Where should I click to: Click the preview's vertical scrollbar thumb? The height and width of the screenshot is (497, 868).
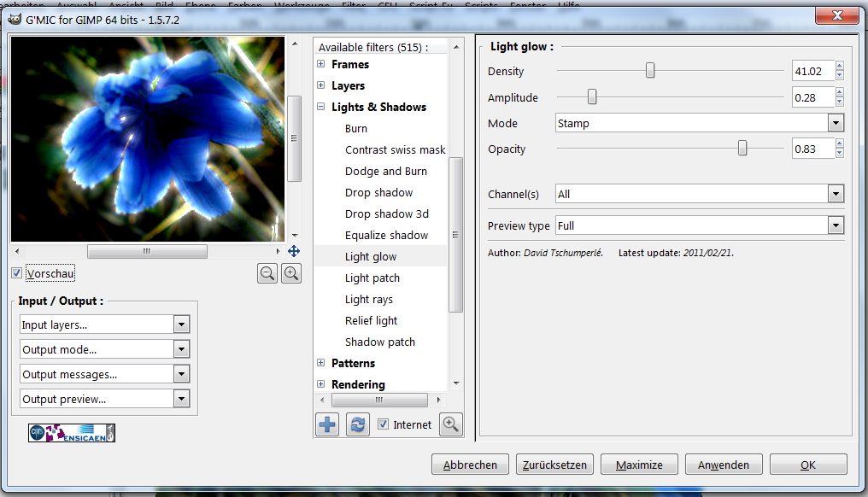click(x=295, y=138)
